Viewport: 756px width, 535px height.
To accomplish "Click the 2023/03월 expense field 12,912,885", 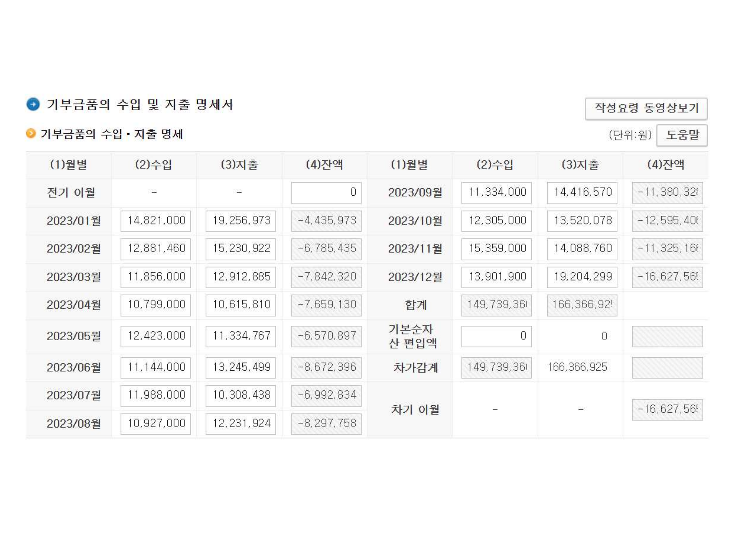I will click(x=241, y=277).
